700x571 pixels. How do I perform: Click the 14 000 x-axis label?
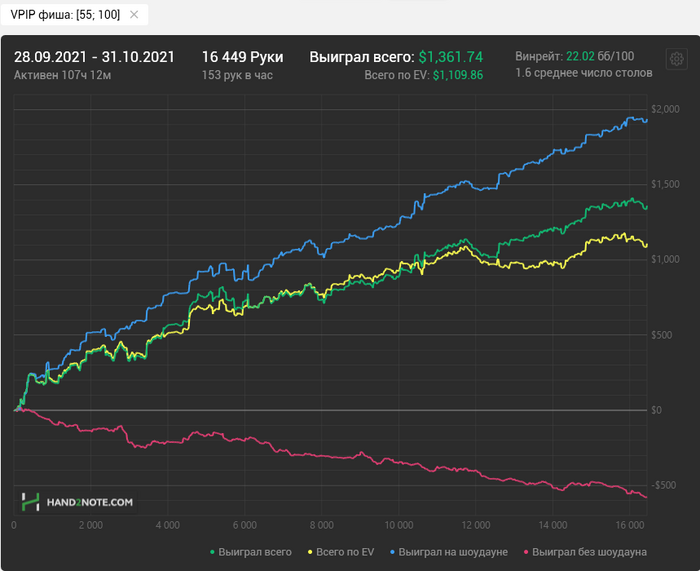tap(553, 525)
